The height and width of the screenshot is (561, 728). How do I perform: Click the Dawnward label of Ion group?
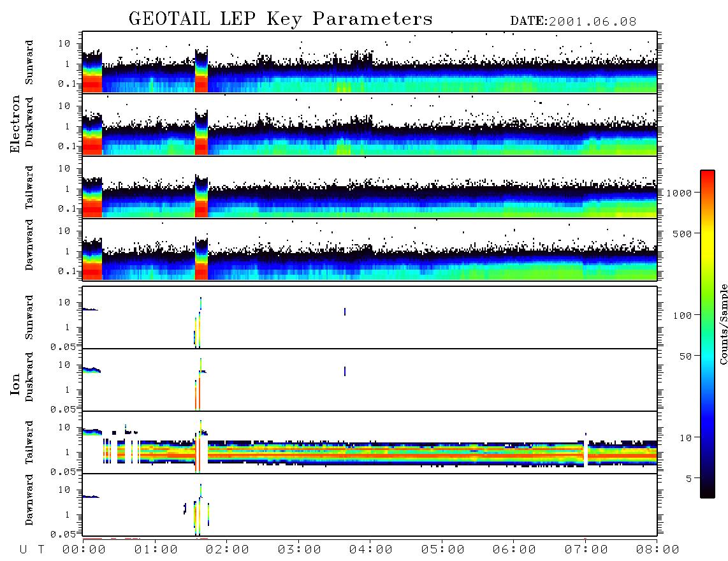pos(29,500)
